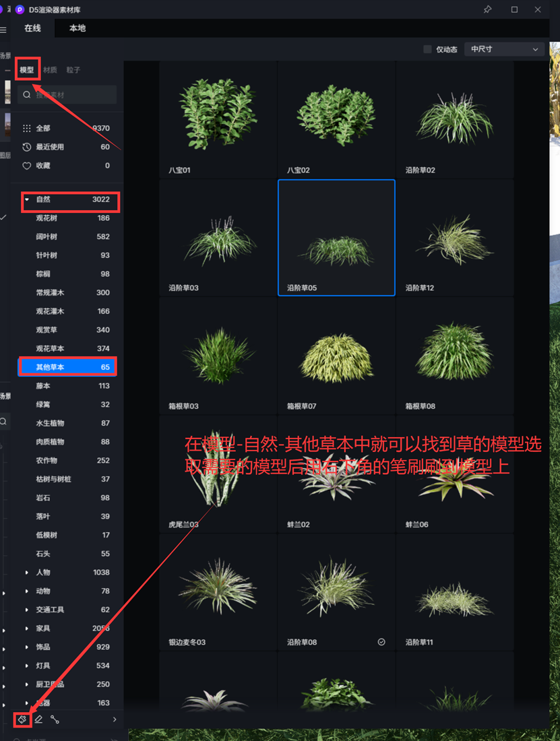560x741 pixels.
Task: Click the asset search input field
Action: click(x=67, y=94)
